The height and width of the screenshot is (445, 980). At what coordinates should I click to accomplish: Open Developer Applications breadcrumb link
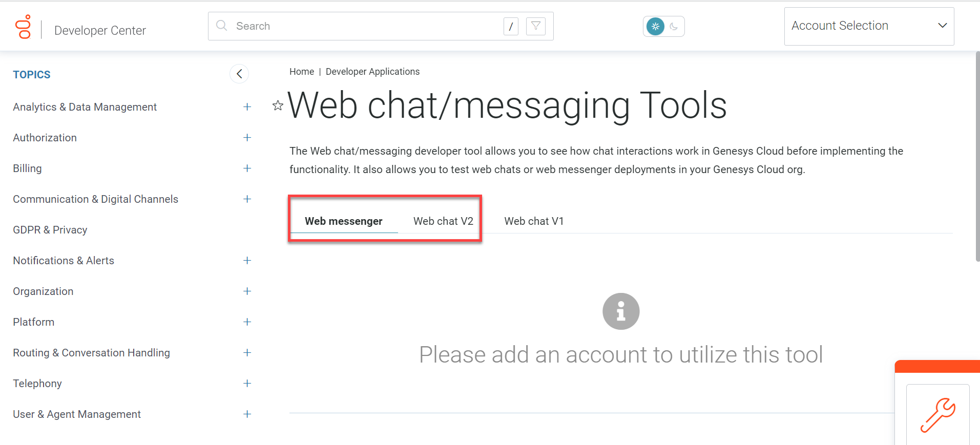point(372,72)
